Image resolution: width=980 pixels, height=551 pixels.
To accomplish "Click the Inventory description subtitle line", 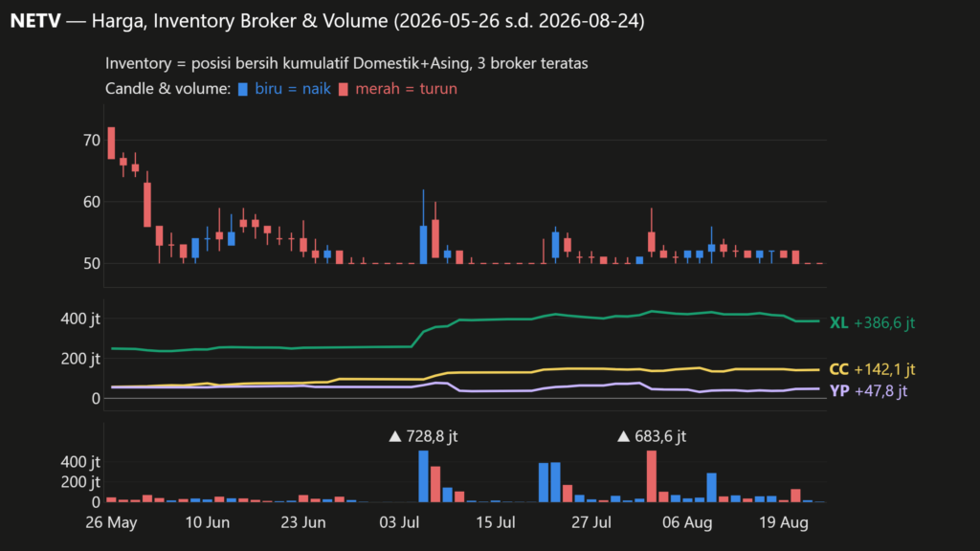I will 346,63.
